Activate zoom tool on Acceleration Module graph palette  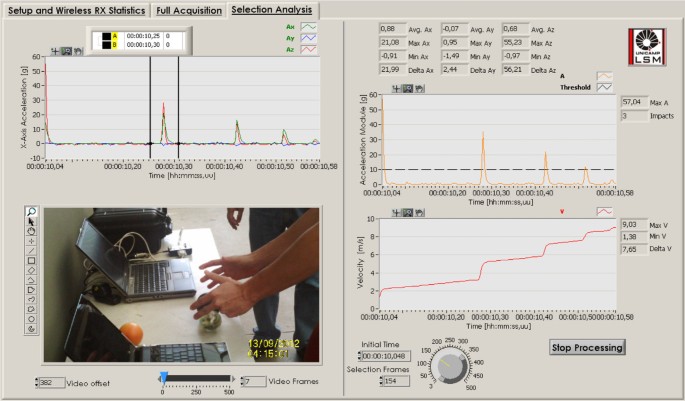408,89
